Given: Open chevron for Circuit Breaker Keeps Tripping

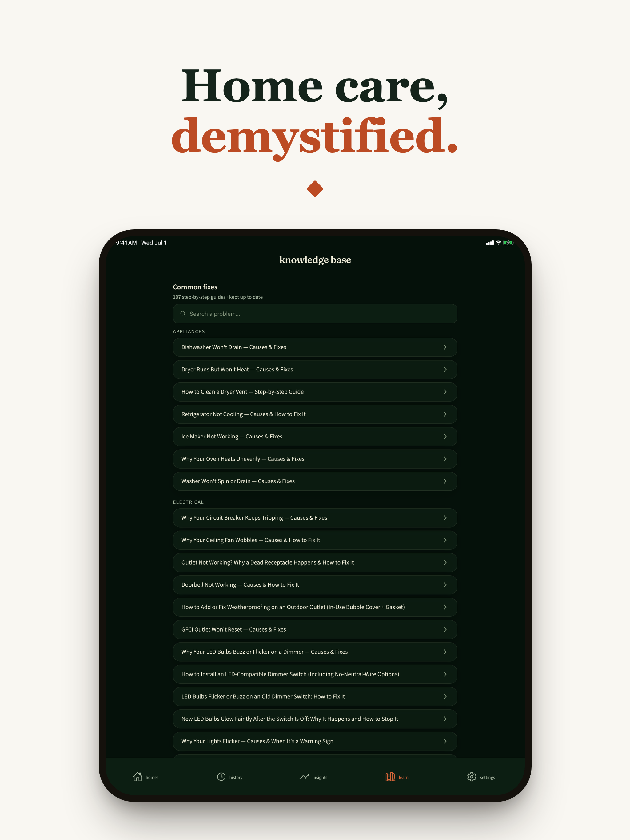Looking at the screenshot, I should pyautogui.click(x=445, y=518).
